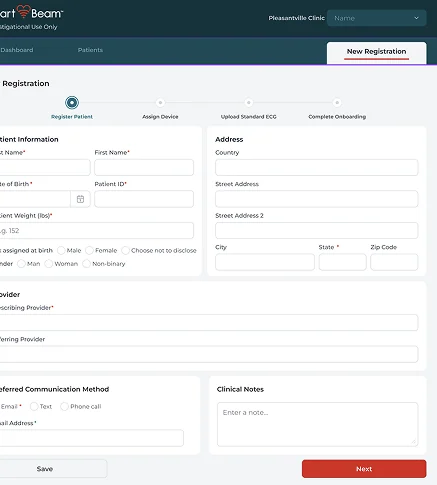
Task: Open the State field
Action: [x=342, y=262]
